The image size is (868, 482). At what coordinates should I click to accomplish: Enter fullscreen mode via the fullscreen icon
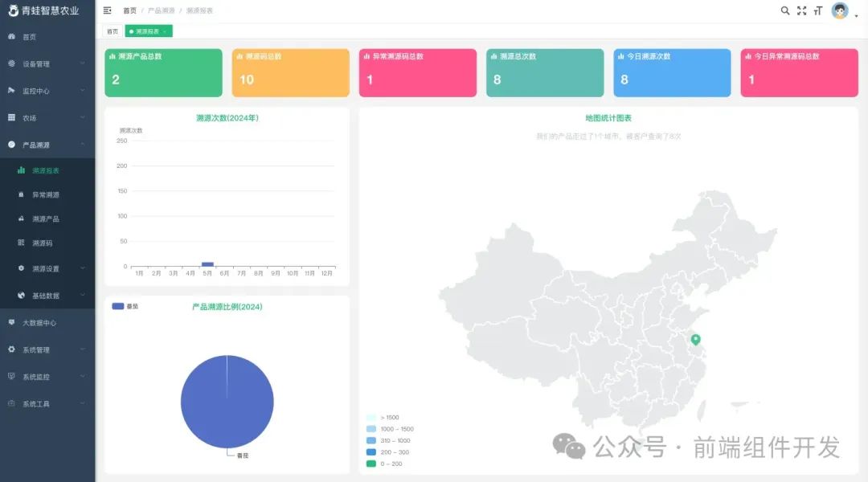801,10
